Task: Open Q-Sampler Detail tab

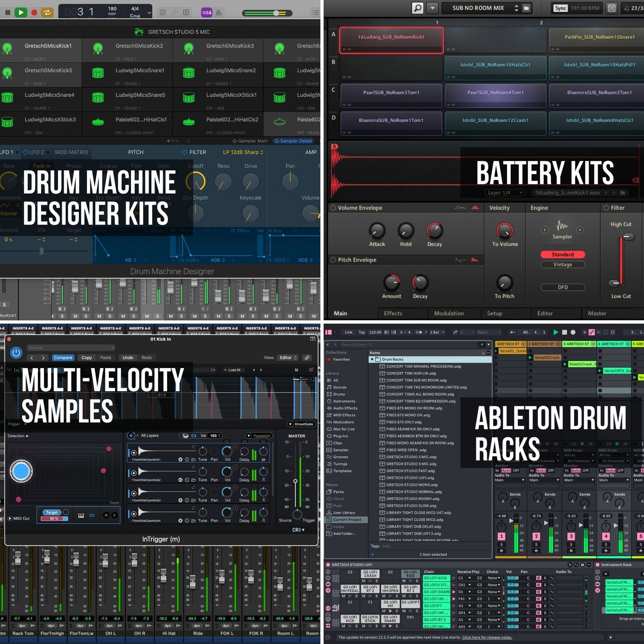Action: (x=293, y=141)
